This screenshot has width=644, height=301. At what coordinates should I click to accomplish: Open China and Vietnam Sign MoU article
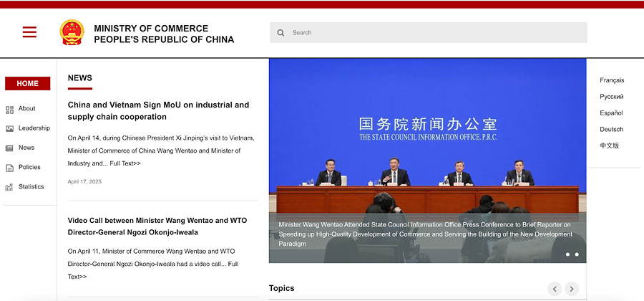(159, 110)
